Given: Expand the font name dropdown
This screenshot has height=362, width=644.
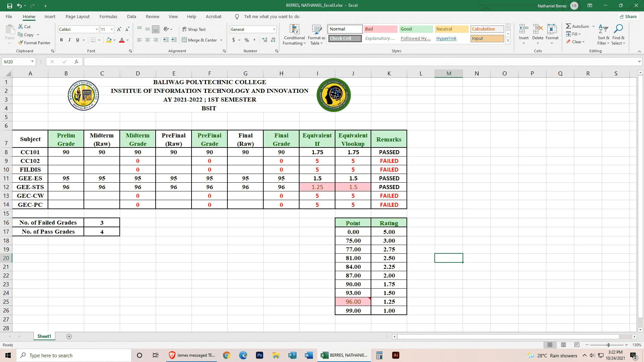Looking at the screenshot, I should [x=97, y=29].
